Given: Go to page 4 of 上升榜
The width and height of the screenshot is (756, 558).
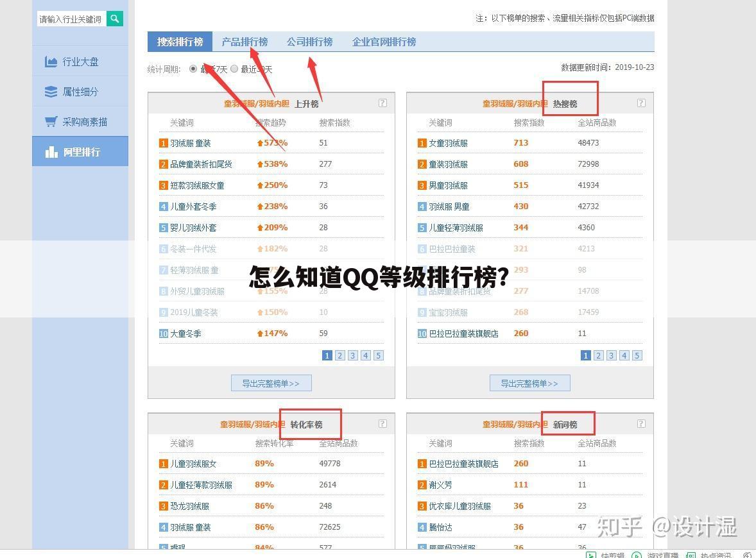Looking at the screenshot, I should coord(366,355).
